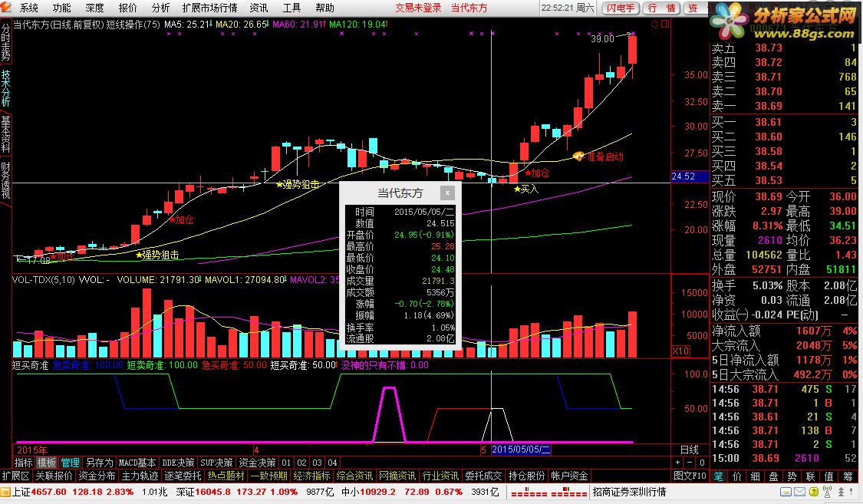
Task: Click the 日线 period selector
Action: (x=689, y=450)
